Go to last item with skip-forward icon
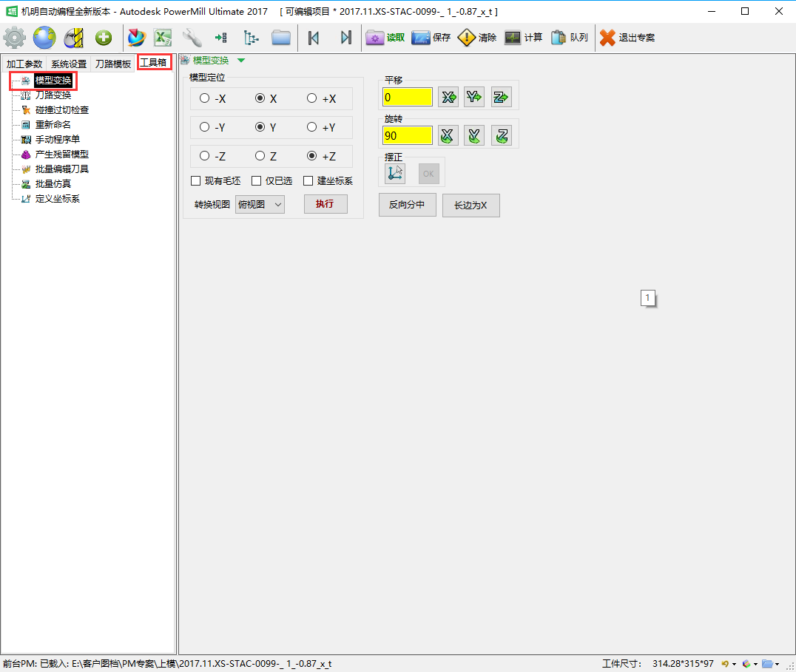Image resolution: width=796 pixels, height=672 pixels. (x=345, y=38)
